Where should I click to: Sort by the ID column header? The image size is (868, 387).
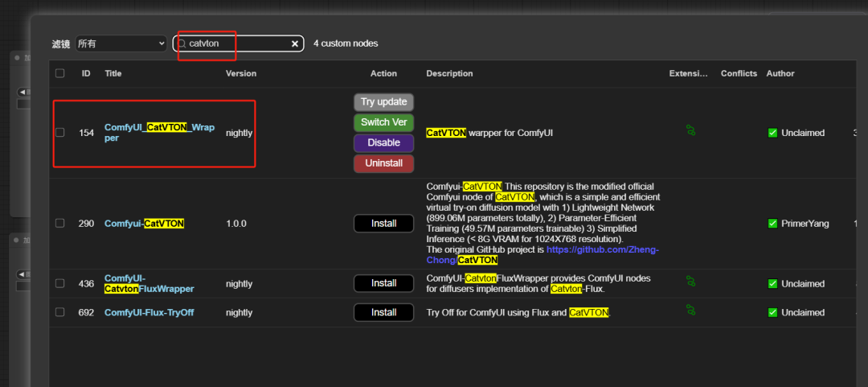tap(86, 73)
